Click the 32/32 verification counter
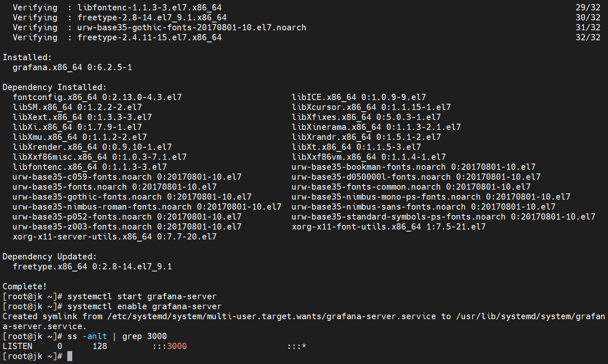Screen dimensions: 608x364 tap(588, 37)
